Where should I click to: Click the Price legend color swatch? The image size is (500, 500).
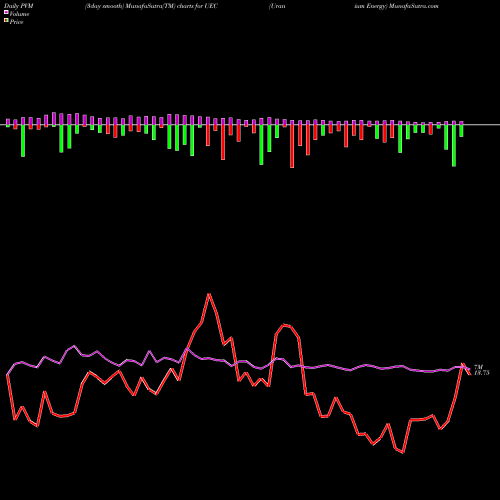[x=6, y=20]
